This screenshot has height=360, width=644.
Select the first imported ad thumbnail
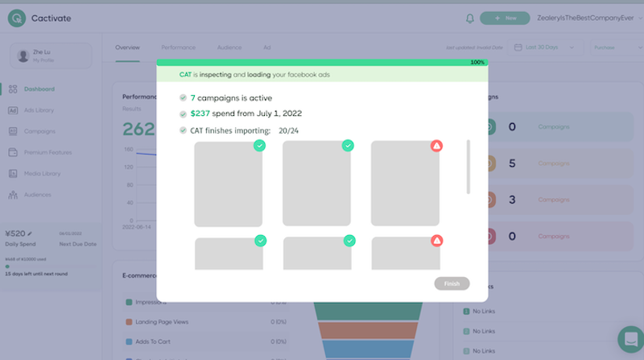click(x=229, y=184)
